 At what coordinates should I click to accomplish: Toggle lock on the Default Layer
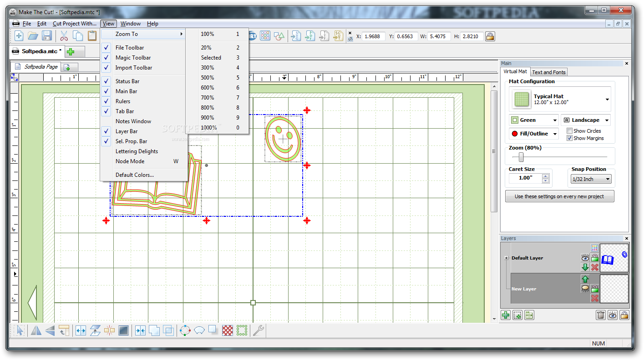pyautogui.click(x=594, y=258)
